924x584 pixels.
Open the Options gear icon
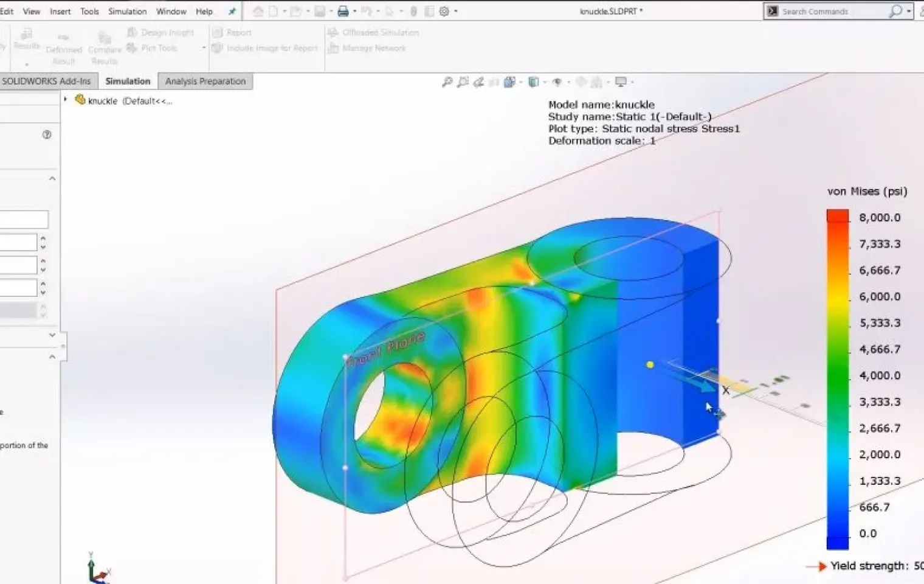(444, 11)
